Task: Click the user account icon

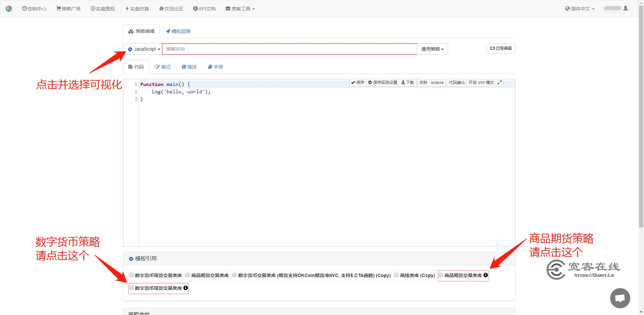Action: pos(626,8)
